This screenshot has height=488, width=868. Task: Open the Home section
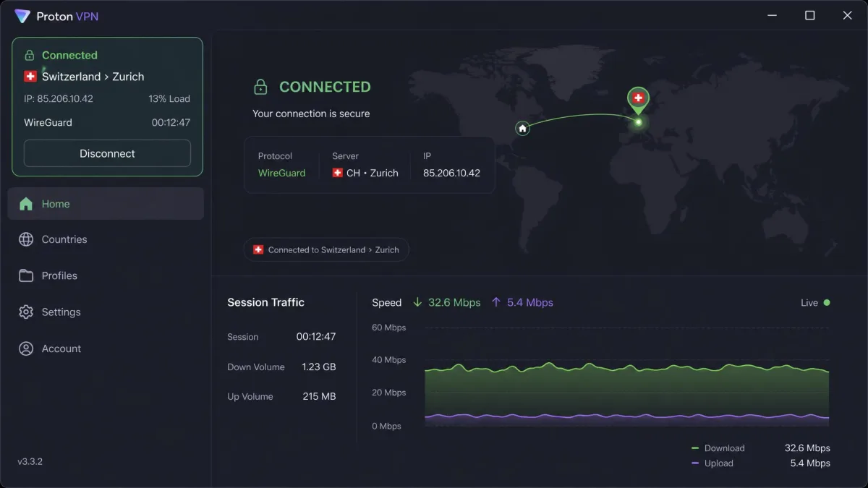coord(106,204)
